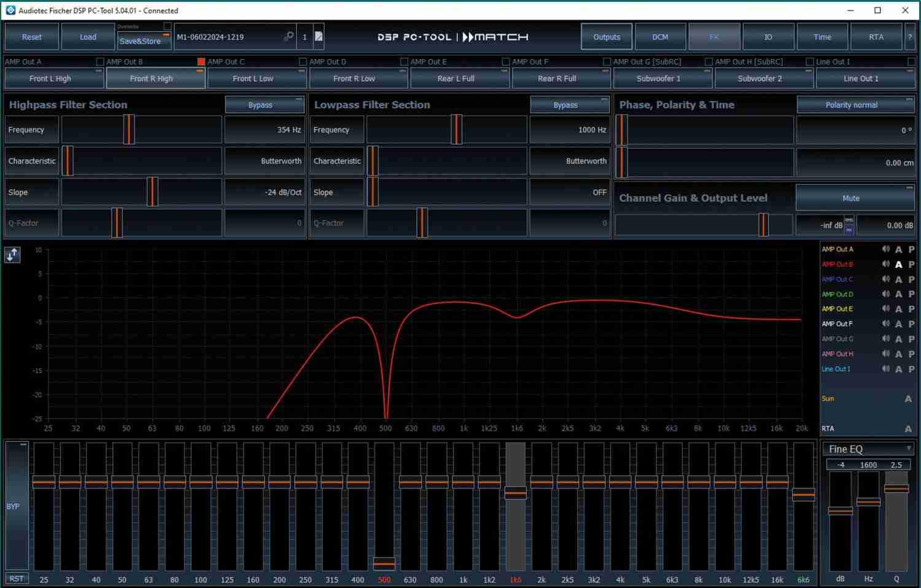Bypass the Lowpass Filter Section
Viewport: 921px width, 588px height.
[570, 105]
